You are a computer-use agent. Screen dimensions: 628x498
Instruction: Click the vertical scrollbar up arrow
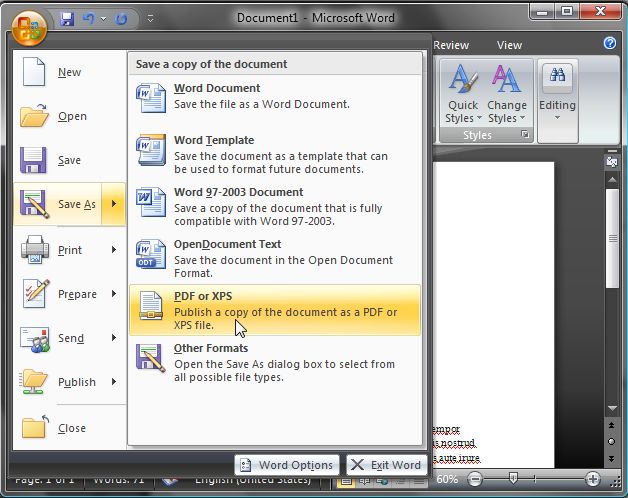click(x=612, y=180)
